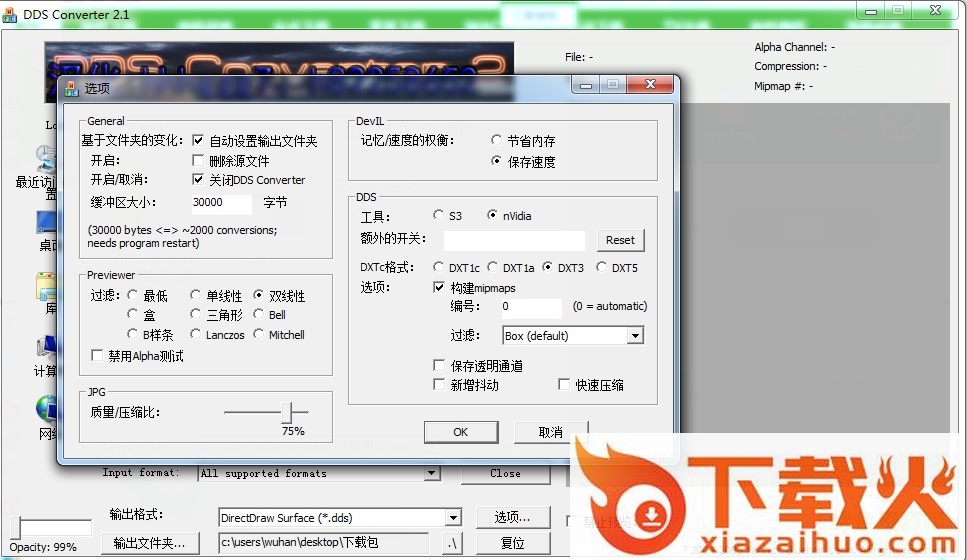967x560 pixels.
Task: Click the 选项... button in main window
Action: point(512,517)
